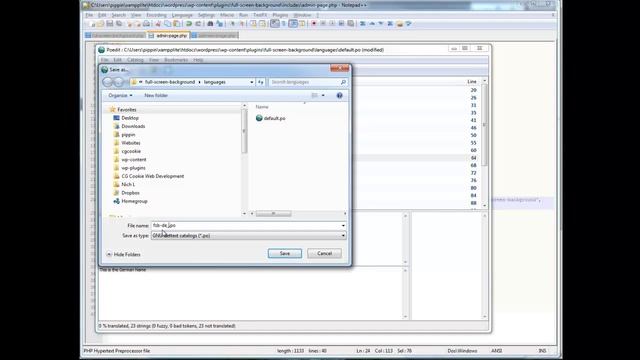
Task: Go back in Save As dialog
Action: [x=108, y=82]
